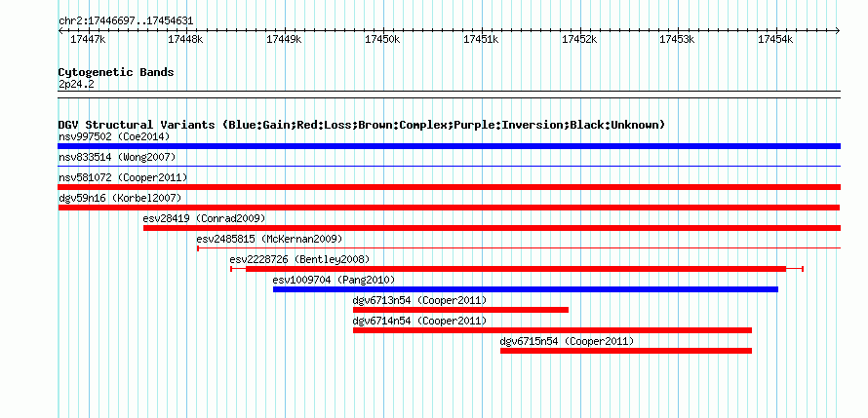Click the left end cap of esv2485815

pos(198,248)
